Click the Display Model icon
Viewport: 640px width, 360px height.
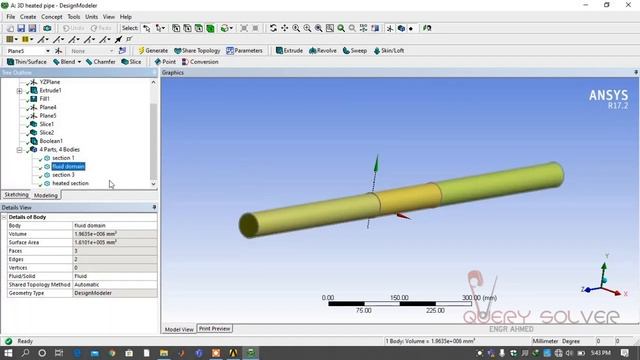coord(401,28)
